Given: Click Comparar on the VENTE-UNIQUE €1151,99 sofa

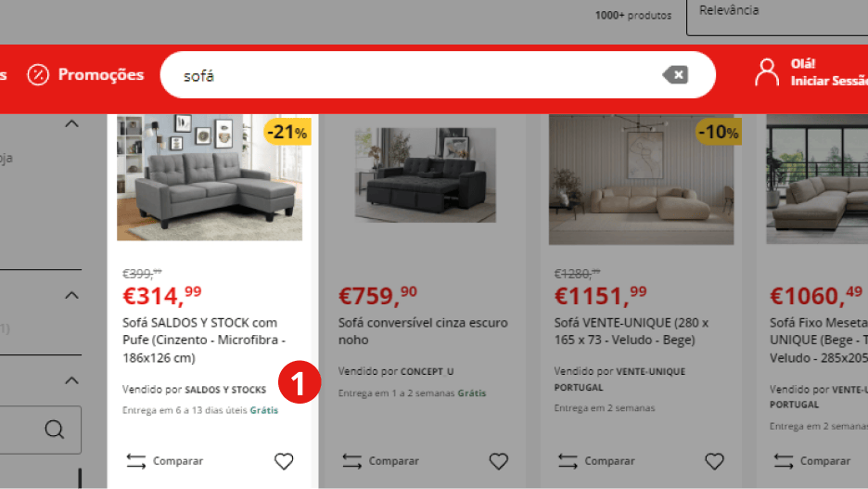Looking at the screenshot, I should (x=609, y=461).
